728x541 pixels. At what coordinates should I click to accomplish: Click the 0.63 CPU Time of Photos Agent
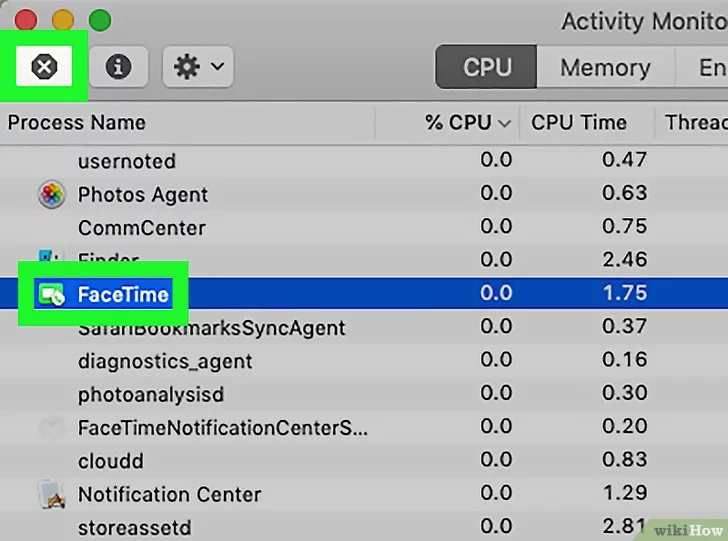pyautogui.click(x=624, y=193)
